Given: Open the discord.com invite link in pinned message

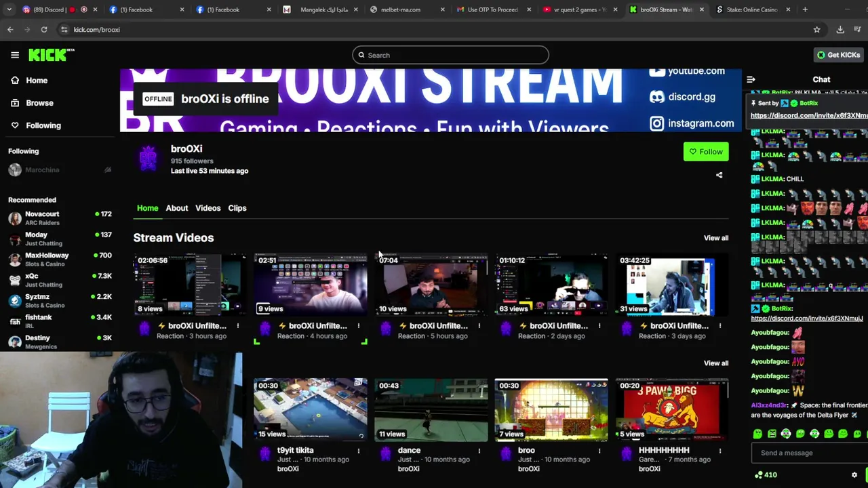Looking at the screenshot, I should [808, 115].
